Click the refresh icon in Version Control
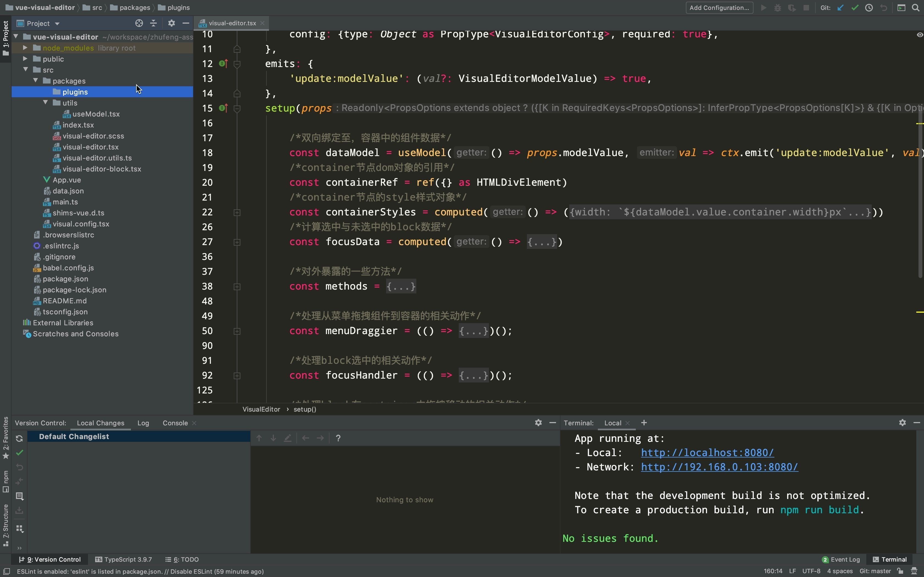The height and width of the screenshot is (577, 924). click(19, 439)
